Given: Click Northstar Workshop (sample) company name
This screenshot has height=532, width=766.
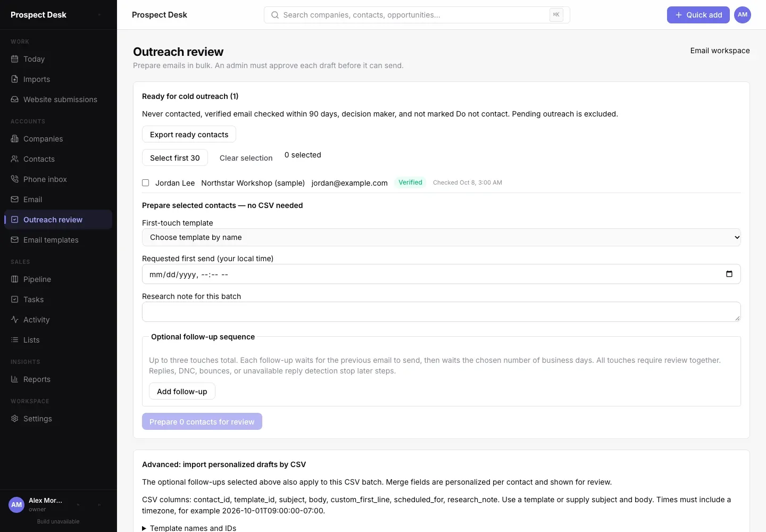Looking at the screenshot, I should point(253,183).
